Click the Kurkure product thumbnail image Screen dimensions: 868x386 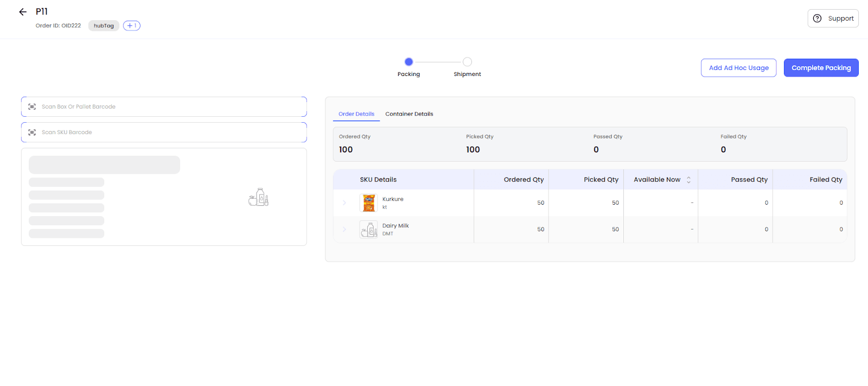(369, 203)
